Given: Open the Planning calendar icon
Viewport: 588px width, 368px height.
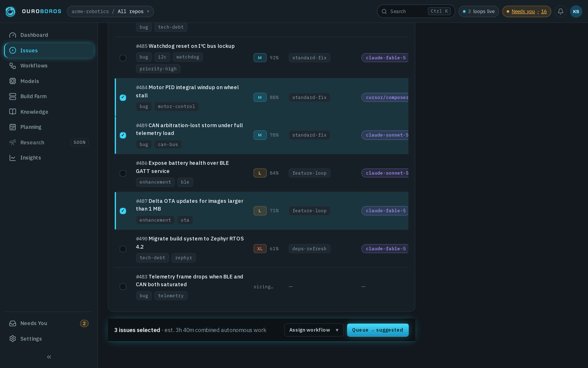Looking at the screenshot, I should 13,127.
